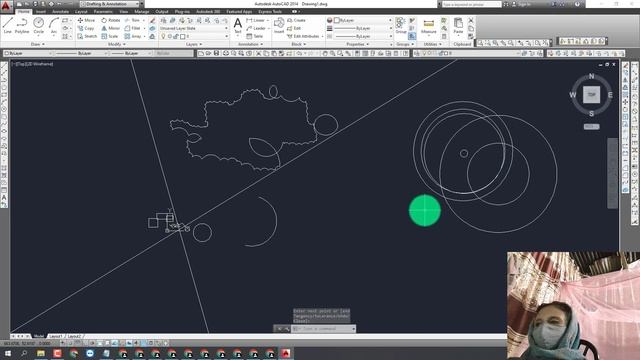Open the AutoCAD application menu logo
640x360 pixels.
6,5
